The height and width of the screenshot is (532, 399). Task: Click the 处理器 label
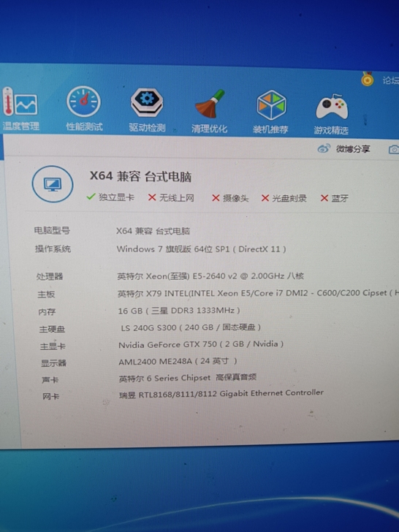click(50, 276)
